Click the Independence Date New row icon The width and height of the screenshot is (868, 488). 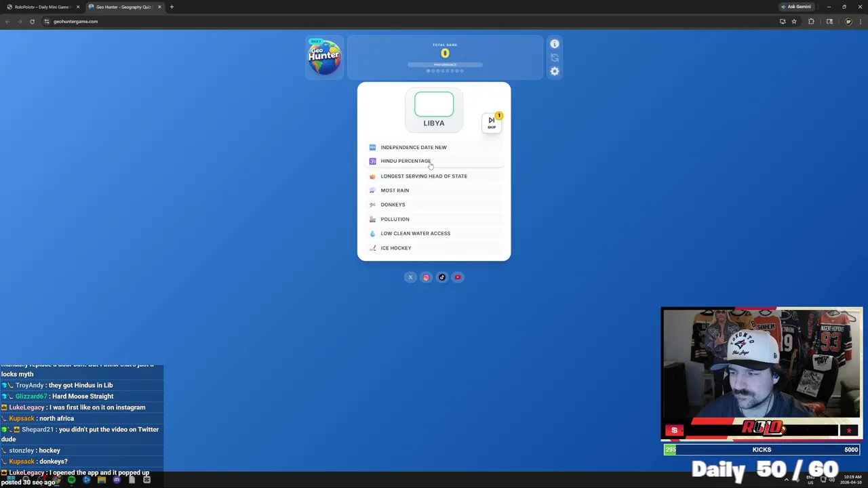click(x=372, y=147)
